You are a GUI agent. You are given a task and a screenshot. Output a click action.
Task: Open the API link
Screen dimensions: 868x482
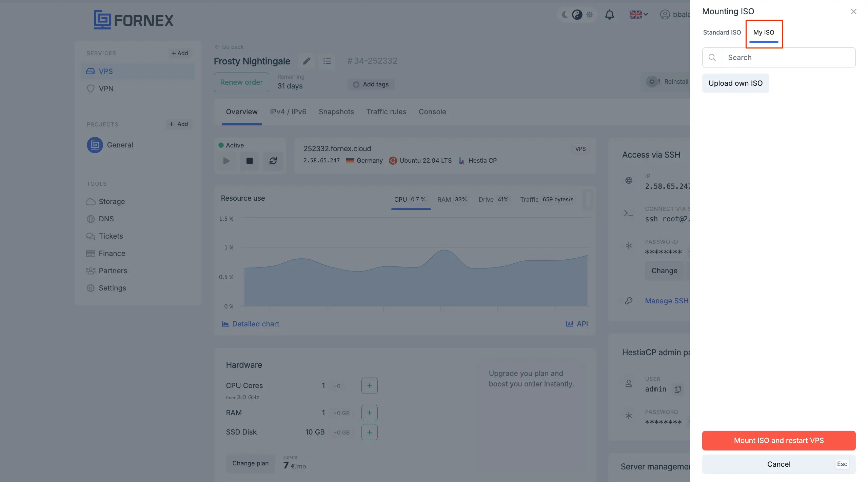click(x=577, y=324)
